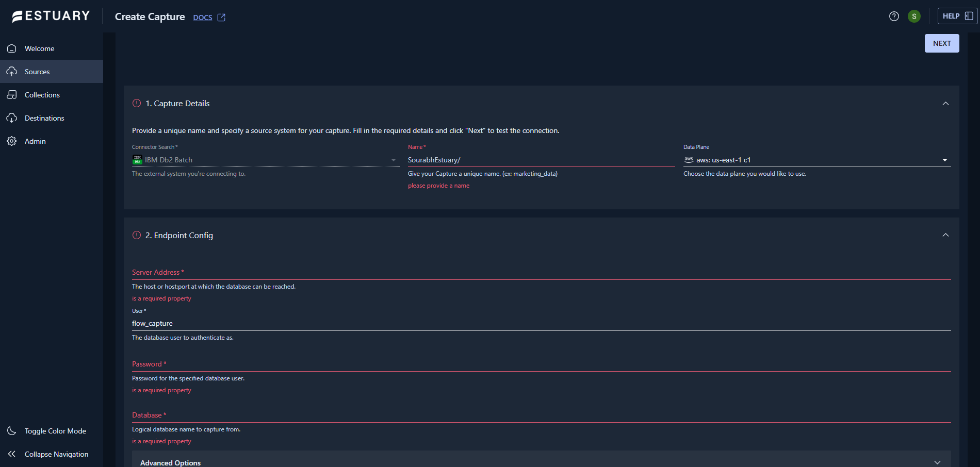Click the Estuary logo
Viewport: 980px width, 467px height.
[51, 16]
